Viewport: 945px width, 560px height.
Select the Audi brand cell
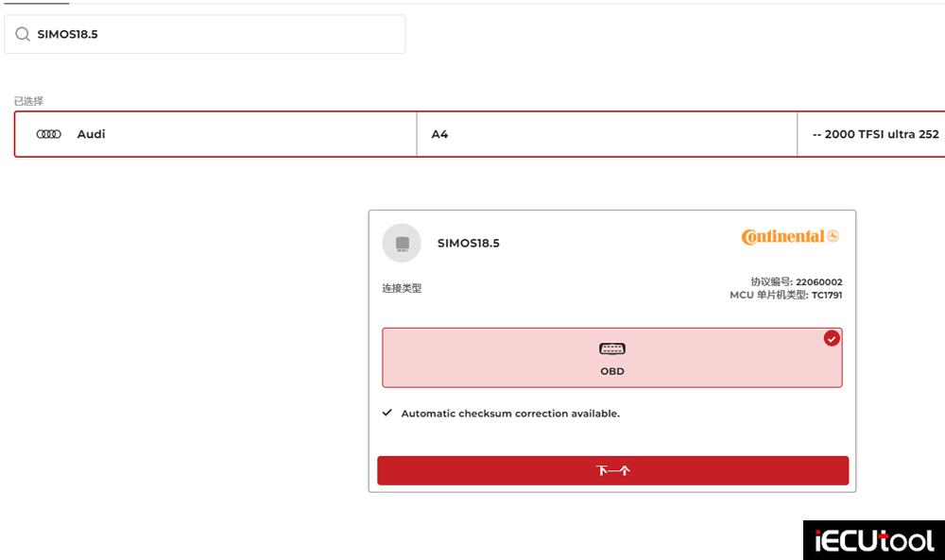coord(215,134)
